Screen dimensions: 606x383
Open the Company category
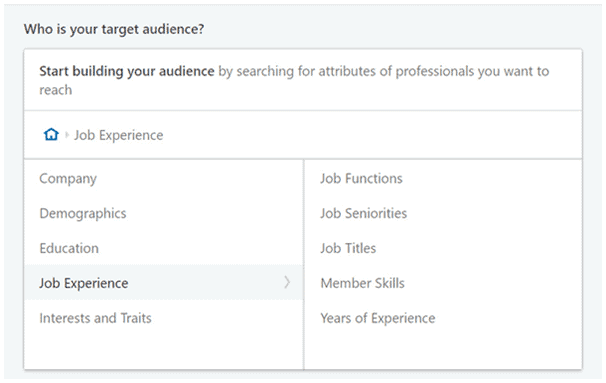163,179
